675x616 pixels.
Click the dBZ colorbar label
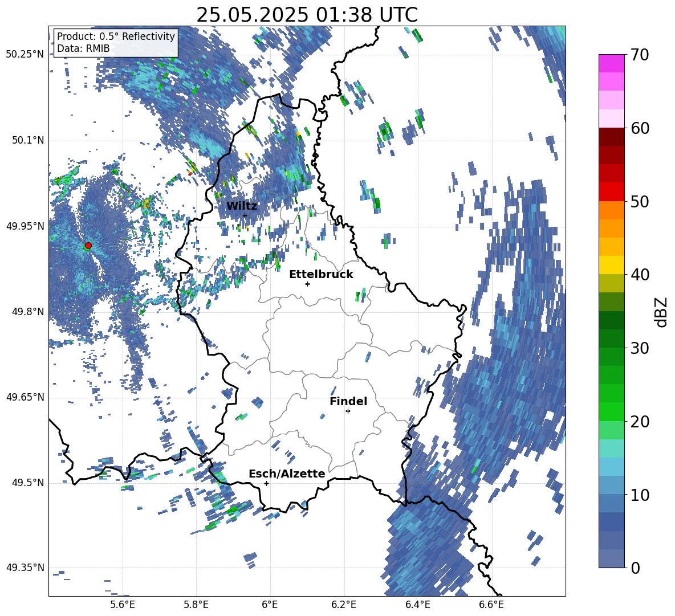pyautogui.click(x=662, y=312)
